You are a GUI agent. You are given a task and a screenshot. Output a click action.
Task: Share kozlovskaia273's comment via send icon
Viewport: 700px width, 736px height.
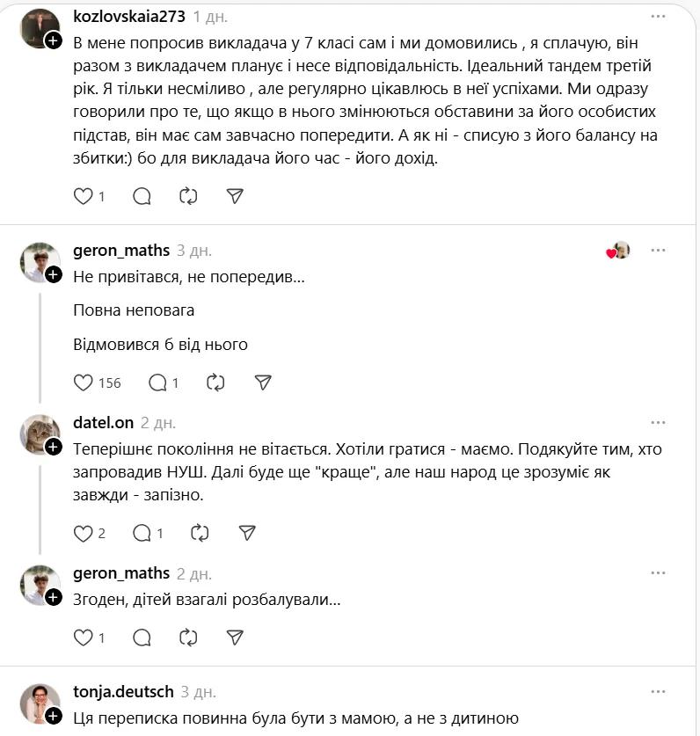tap(235, 196)
